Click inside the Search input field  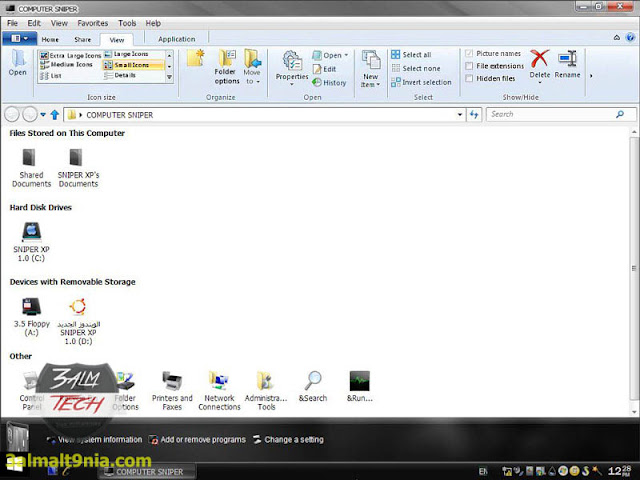pos(551,114)
